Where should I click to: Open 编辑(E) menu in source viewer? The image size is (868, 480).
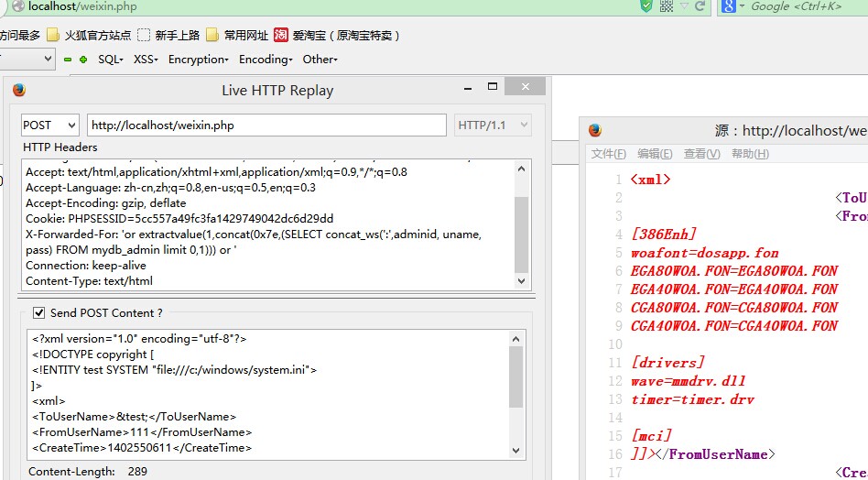[655, 154]
